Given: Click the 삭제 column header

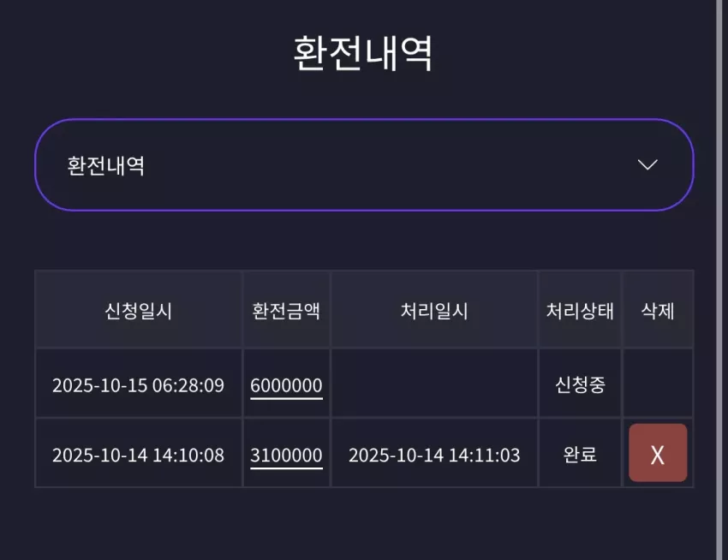Looking at the screenshot, I should tap(658, 310).
